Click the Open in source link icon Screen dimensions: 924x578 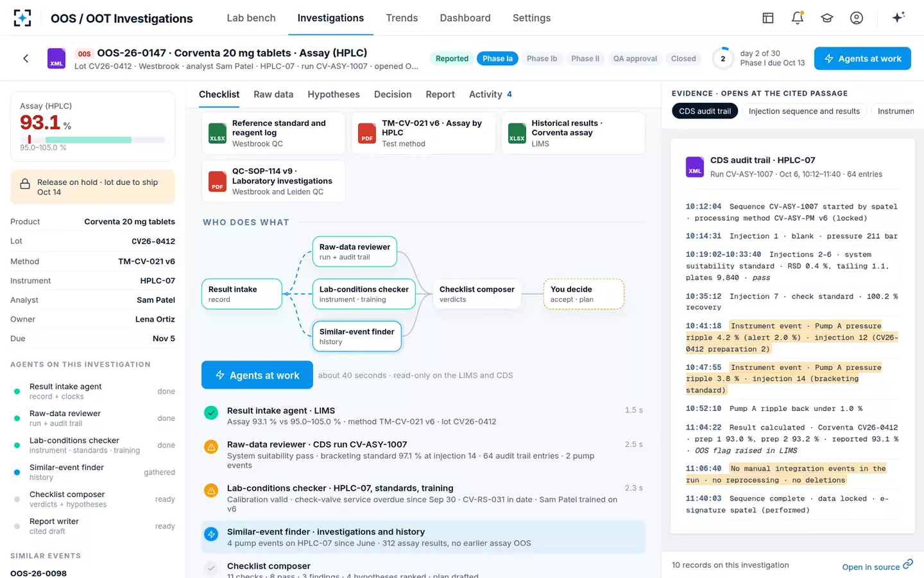tap(908, 564)
